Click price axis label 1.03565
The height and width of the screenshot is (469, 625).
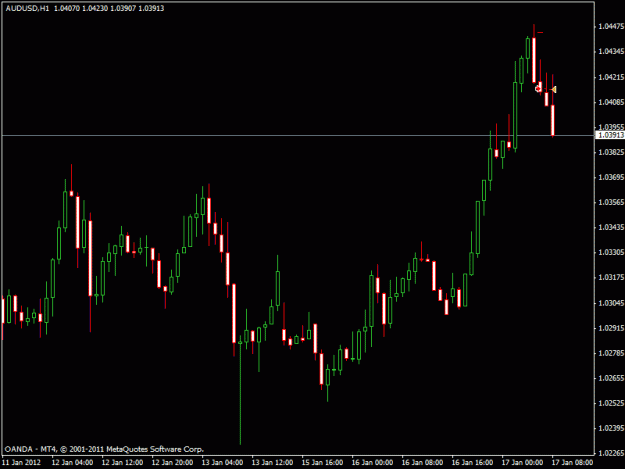click(611, 202)
